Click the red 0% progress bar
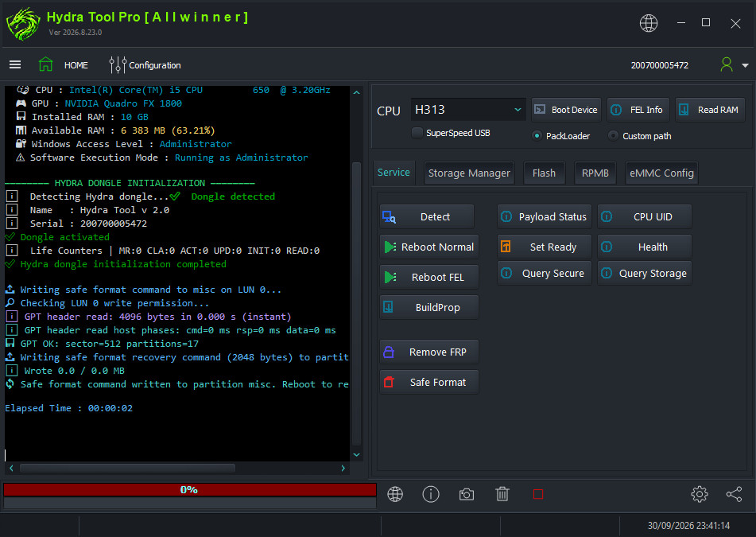Image resolution: width=756 pixels, height=537 pixels. pos(189,490)
